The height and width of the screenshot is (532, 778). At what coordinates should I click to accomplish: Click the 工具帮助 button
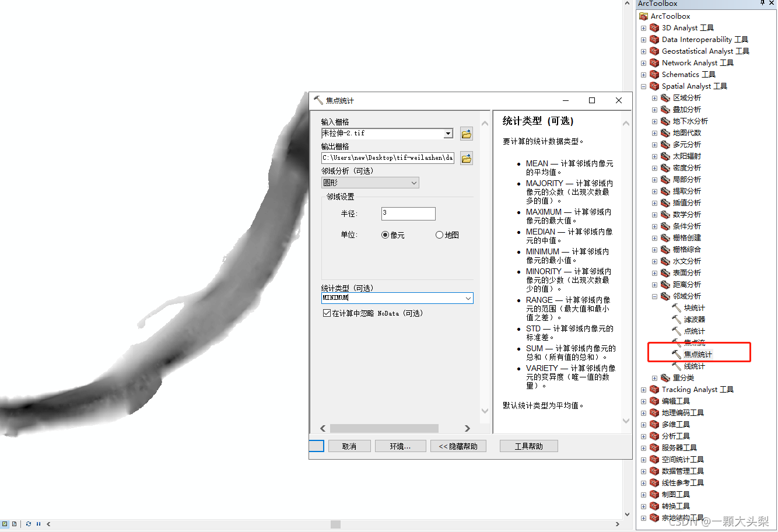pos(528,446)
